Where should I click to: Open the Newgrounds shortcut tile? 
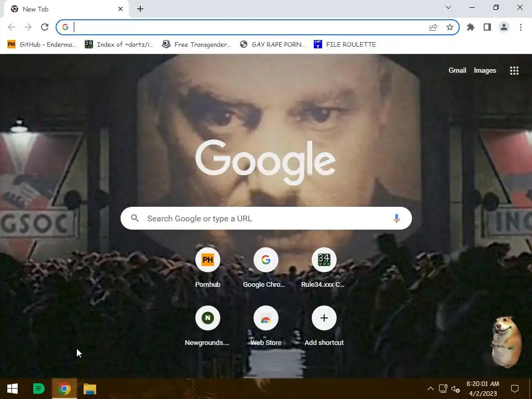click(208, 326)
